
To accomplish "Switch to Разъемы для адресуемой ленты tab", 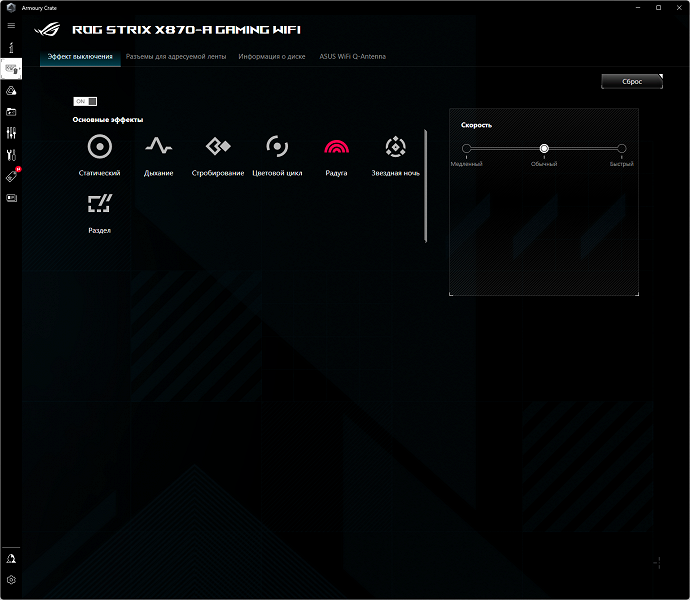I will click(176, 57).
